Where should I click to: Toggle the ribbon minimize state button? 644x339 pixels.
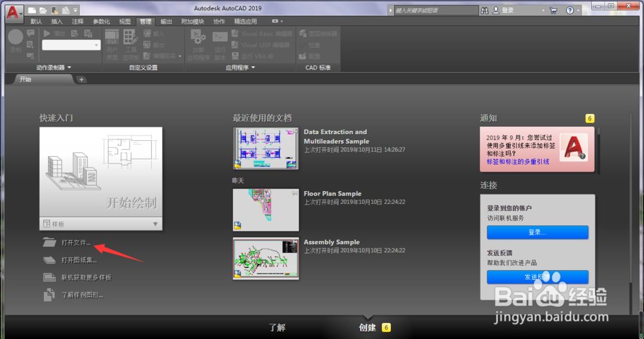coord(275,21)
